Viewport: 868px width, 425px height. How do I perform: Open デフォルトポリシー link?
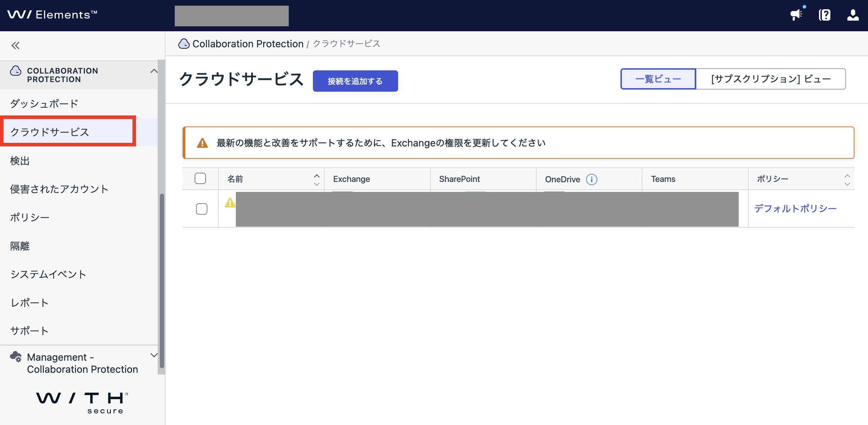(796, 209)
